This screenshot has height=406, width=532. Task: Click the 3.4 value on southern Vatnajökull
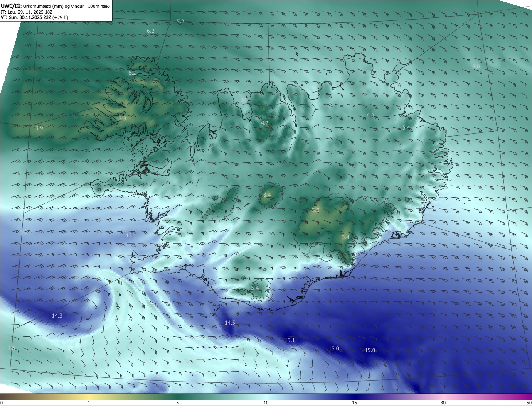click(x=345, y=237)
